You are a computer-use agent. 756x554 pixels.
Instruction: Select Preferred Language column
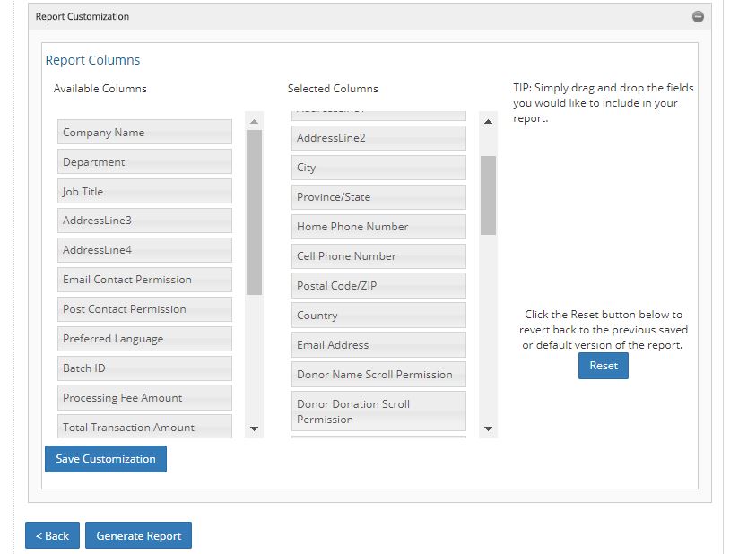144,339
